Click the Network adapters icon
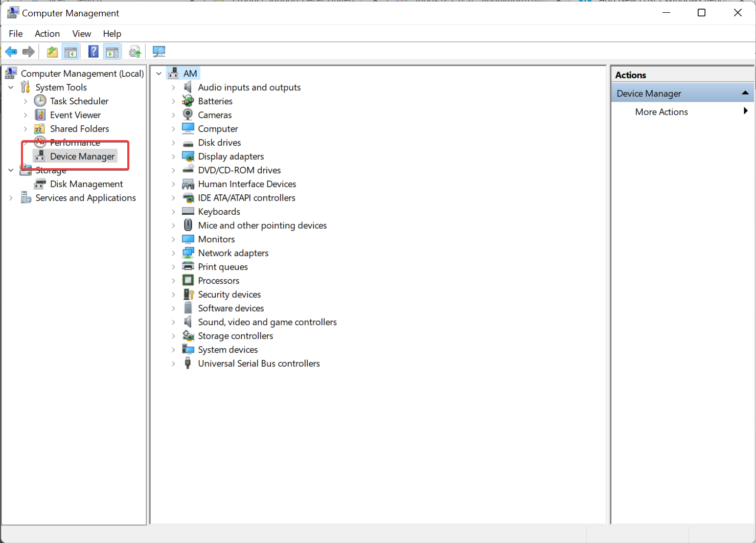The width and height of the screenshot is (756, 543). [x=188, y=253]
